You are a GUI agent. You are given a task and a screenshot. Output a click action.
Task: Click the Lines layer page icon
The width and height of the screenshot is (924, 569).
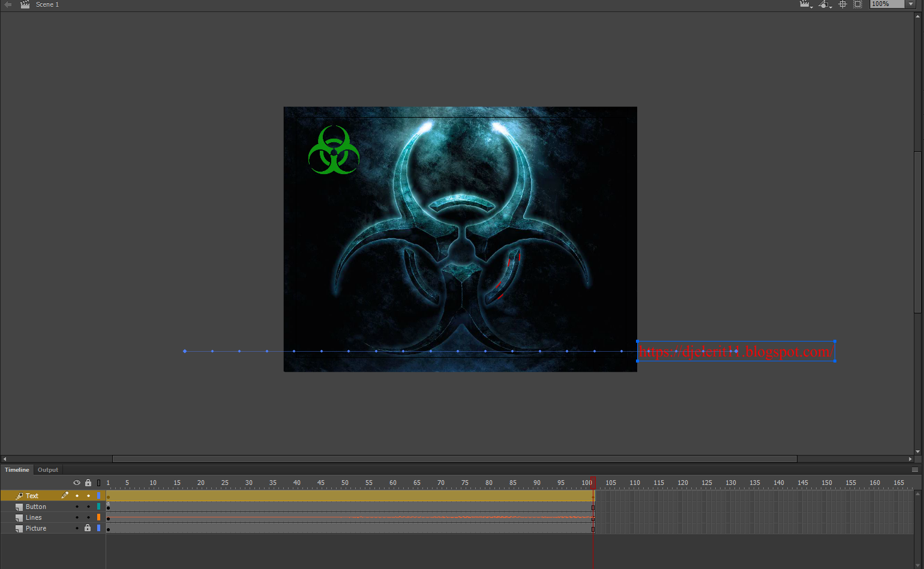click(x=19, y=518)
